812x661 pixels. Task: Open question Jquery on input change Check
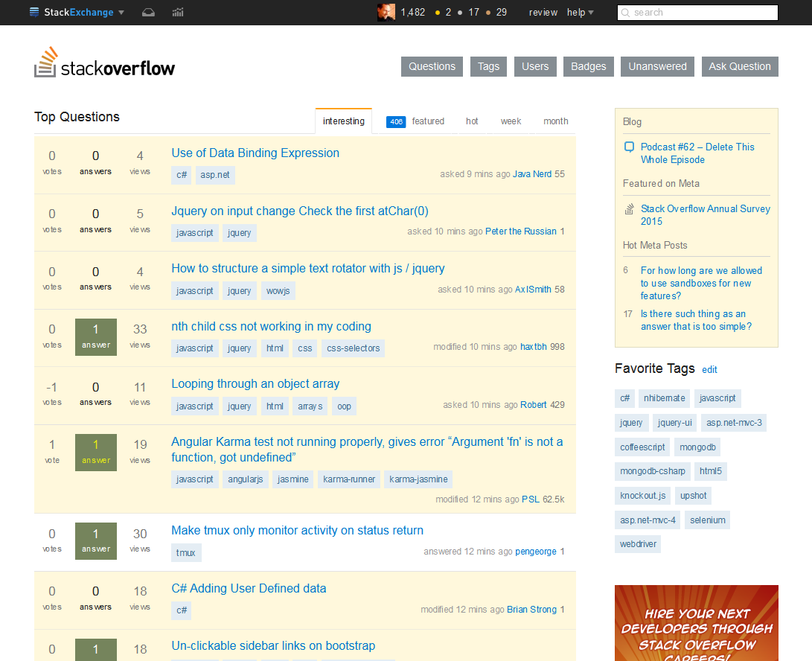pyautogui.click(x=300, y=211)
